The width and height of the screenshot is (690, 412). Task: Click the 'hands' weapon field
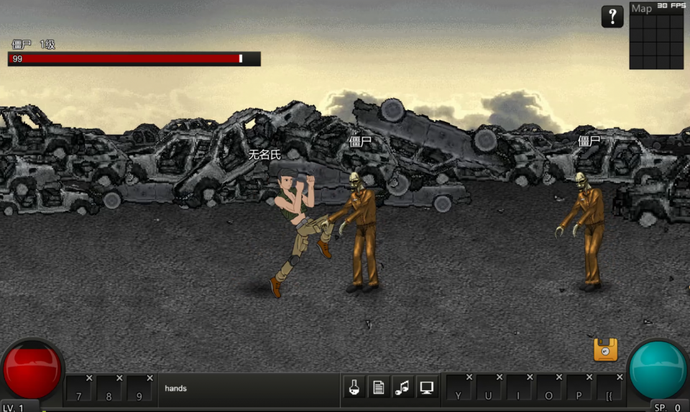click(x=249, y=389)
